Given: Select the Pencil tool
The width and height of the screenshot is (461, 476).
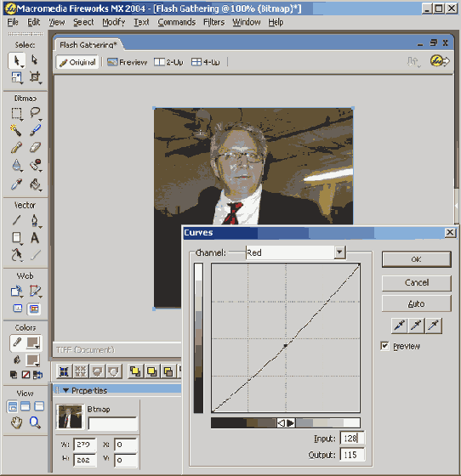Looking at the screenshot, I should pyautogui.click(x=16, y=148).
